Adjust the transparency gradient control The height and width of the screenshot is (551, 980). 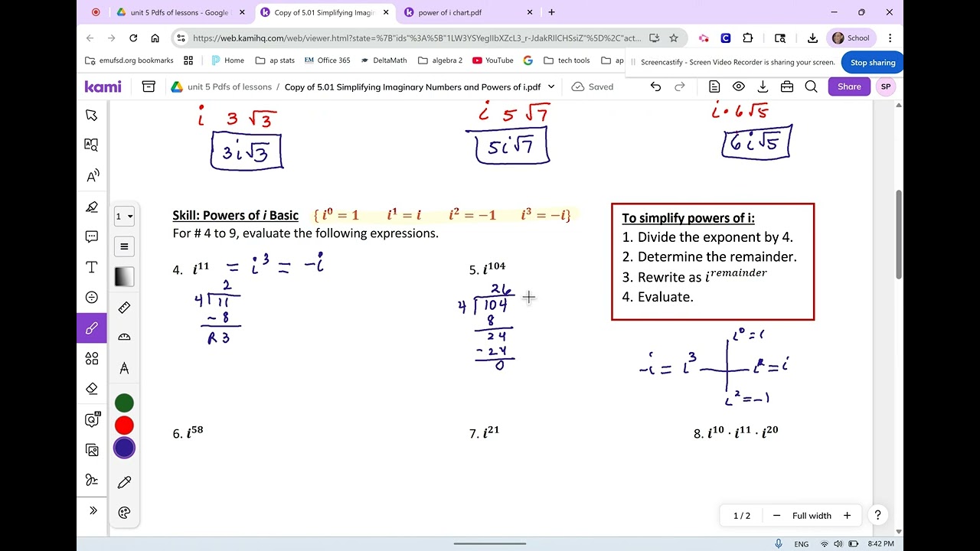pos(124,277)
